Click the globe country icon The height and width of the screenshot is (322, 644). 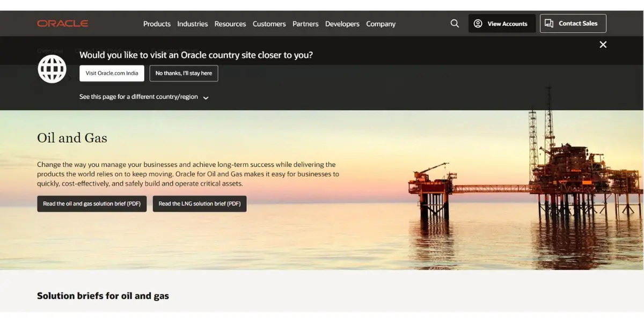click(52, 69)
